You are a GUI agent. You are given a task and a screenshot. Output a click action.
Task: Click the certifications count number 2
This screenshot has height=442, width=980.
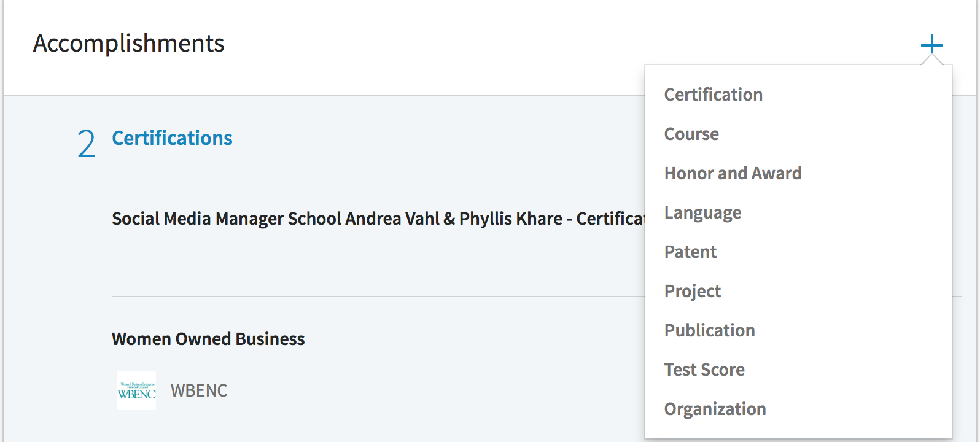[x=87, y=144]
